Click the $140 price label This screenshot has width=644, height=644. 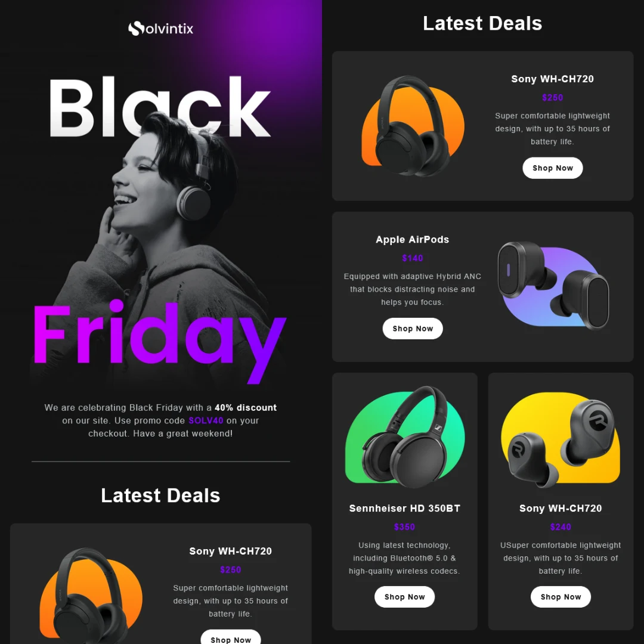(413, 258)
